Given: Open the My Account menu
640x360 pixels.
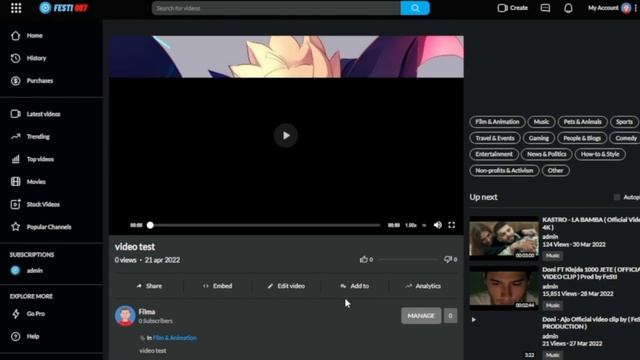Looking at the screenshot, I should pyautogui.click(x=609, y=8).
